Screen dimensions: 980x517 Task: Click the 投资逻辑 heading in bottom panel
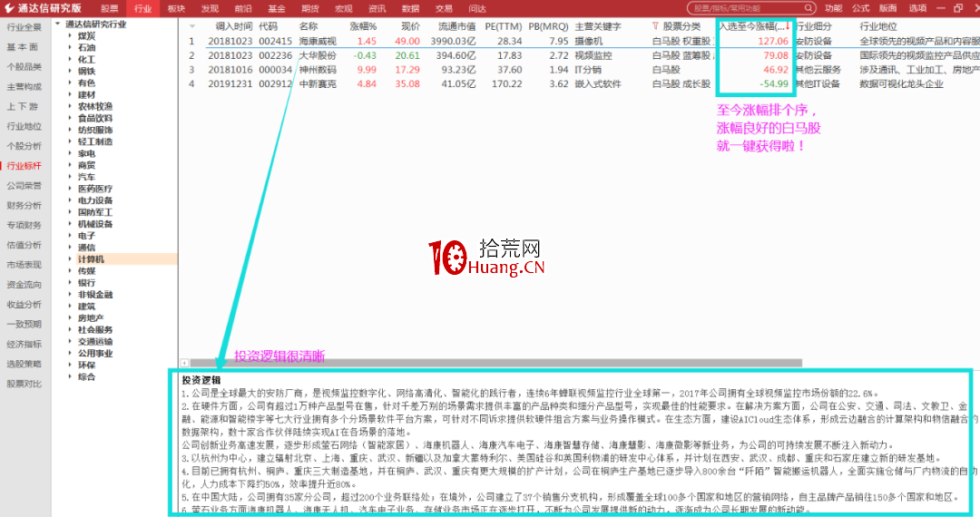201,380
